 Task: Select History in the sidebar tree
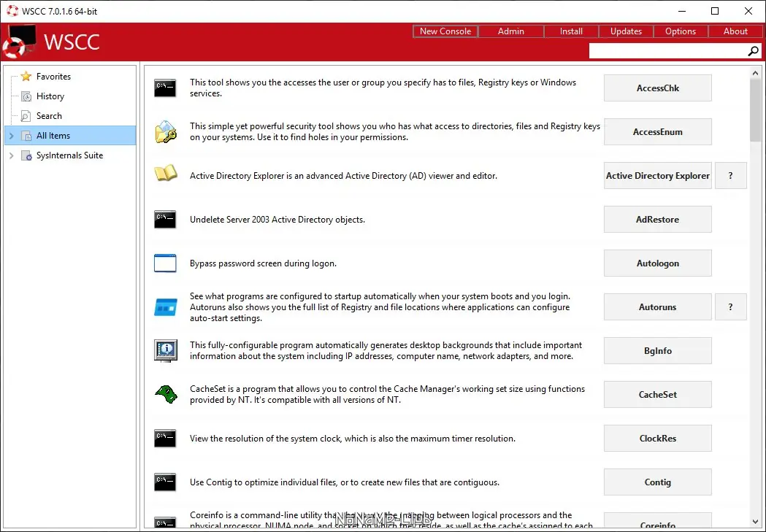[x=50, y=96]
